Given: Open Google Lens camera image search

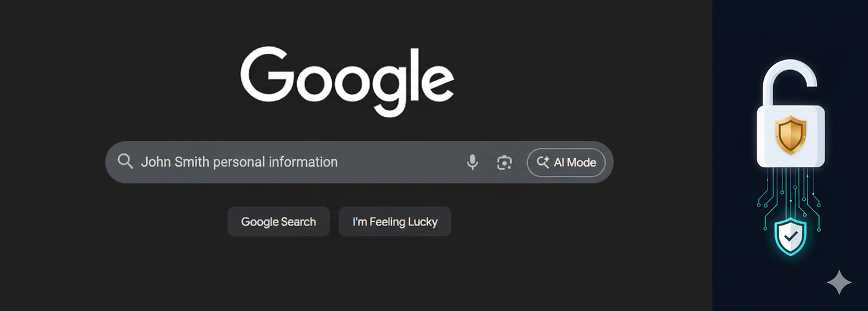Looking at the screenshot, I should click(x=505, y=162).
